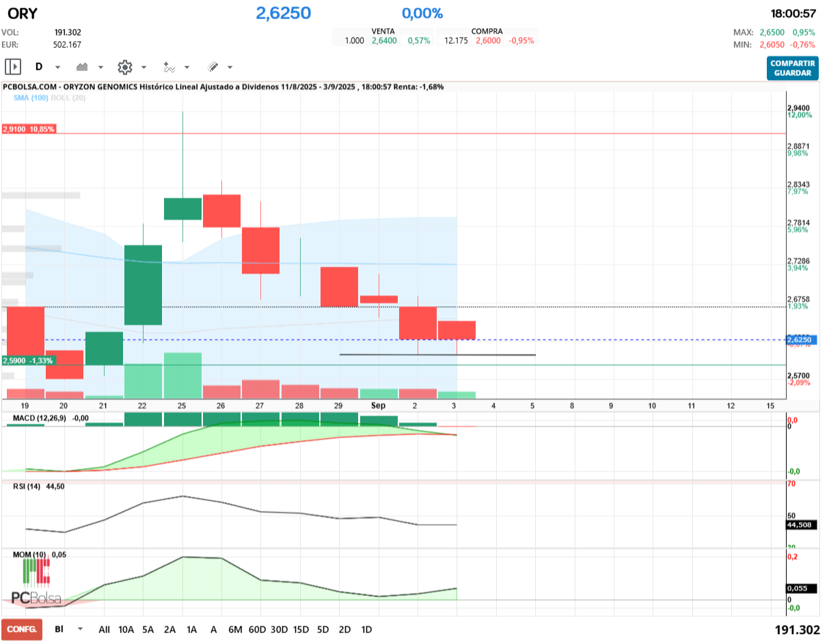This screenshot has height=644, width=829.
Task: Click the blue 2,6250 current price tag
Action: point(800,339)
